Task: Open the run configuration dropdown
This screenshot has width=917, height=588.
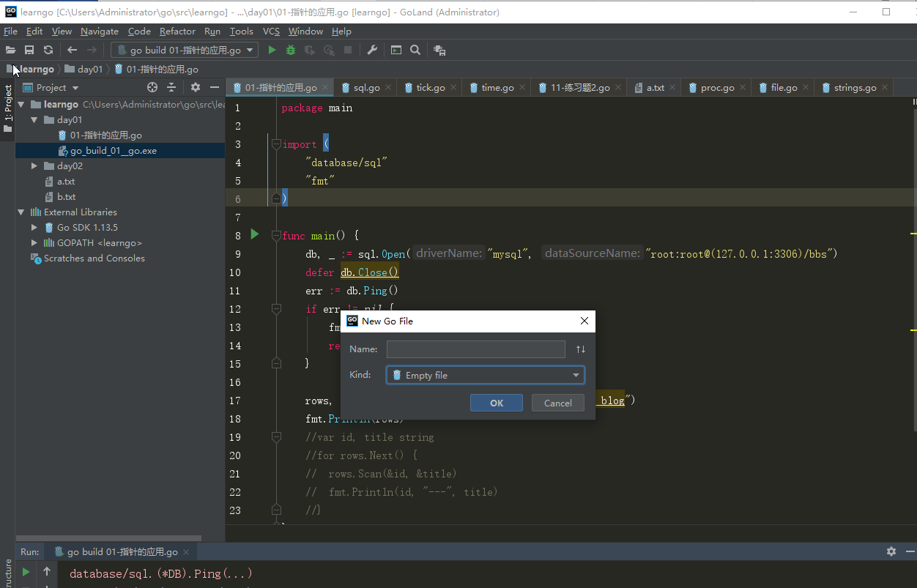Action: (185, 50)
